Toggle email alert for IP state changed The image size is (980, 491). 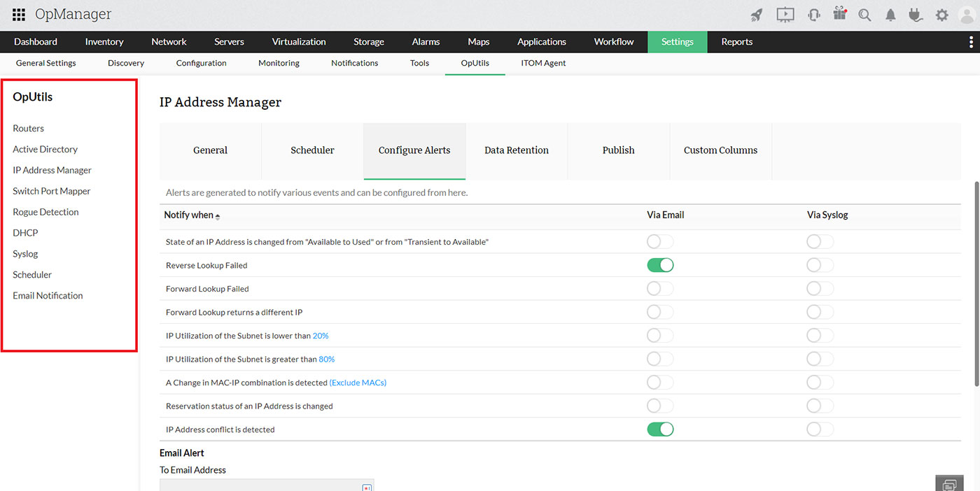[x=660, y=241]
